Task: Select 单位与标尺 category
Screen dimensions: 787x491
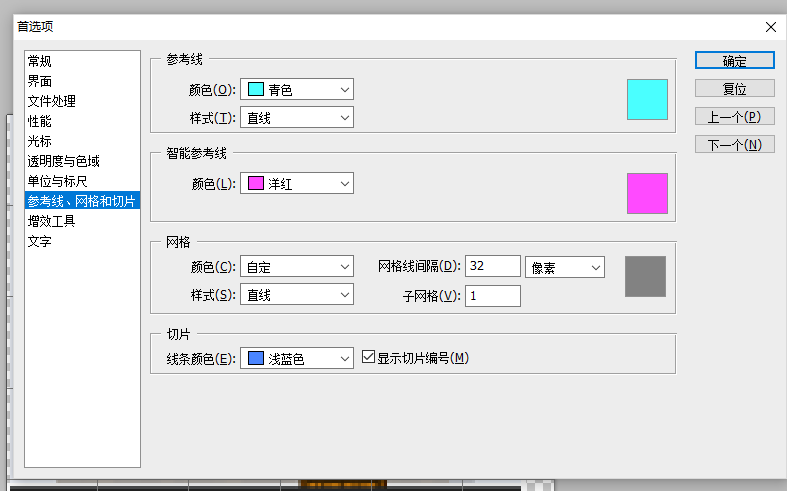Action: point(82,181)
